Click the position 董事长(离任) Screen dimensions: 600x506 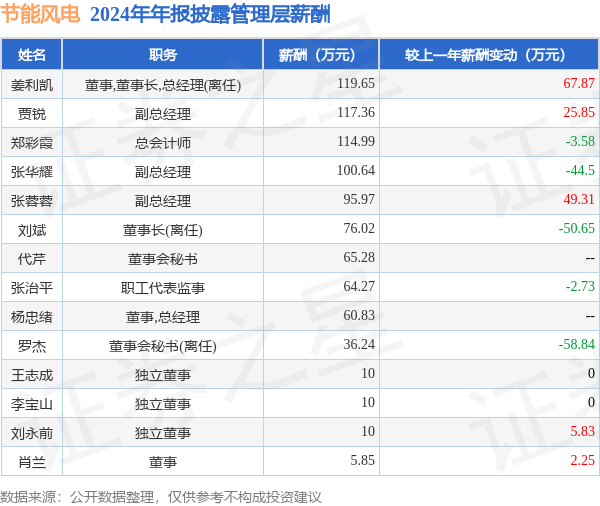click(x=163, y=230)
